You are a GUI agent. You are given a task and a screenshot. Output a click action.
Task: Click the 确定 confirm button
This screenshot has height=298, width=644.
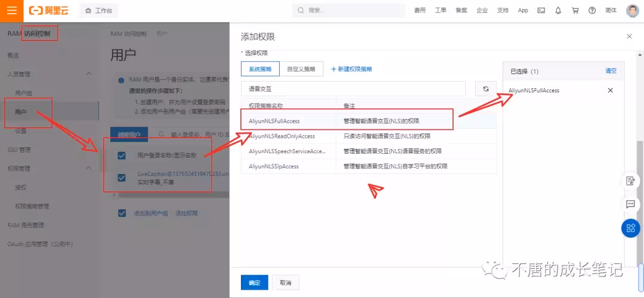tap(255, 283)
